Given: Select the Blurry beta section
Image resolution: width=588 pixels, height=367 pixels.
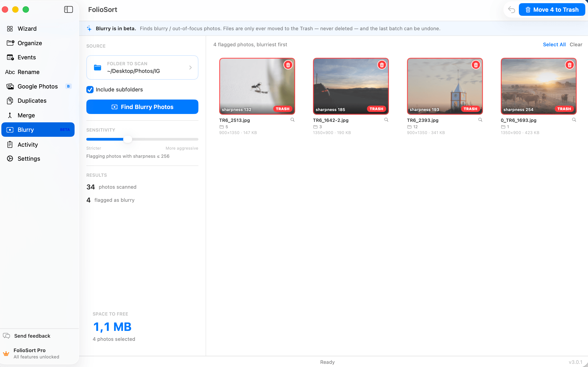Looking at the screenshot, I should (x=38, y=130).
